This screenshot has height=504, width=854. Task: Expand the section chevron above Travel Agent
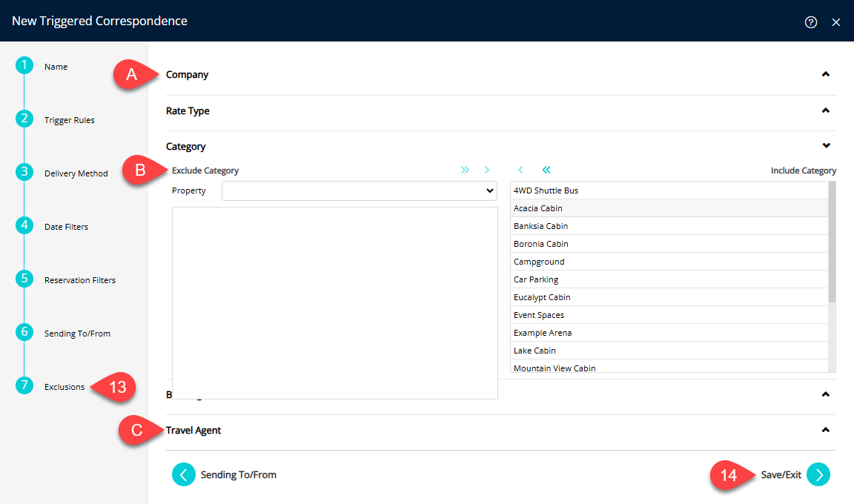pyautogui.click(x=826, y=394)
